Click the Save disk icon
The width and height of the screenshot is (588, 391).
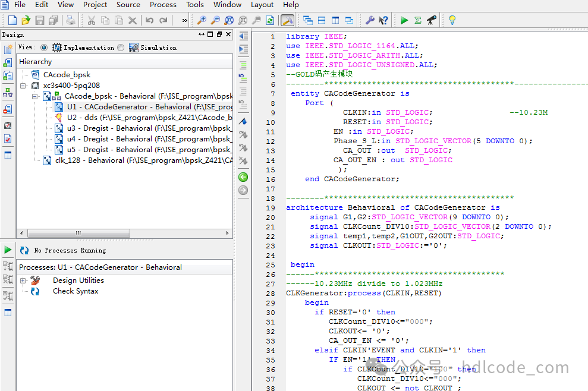click(x=40, y=20)
